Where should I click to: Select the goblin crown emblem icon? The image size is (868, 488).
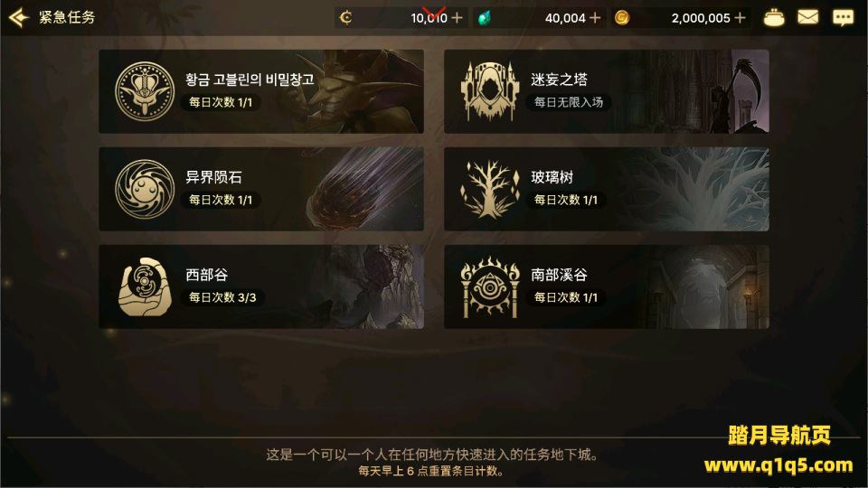[145, 90]
